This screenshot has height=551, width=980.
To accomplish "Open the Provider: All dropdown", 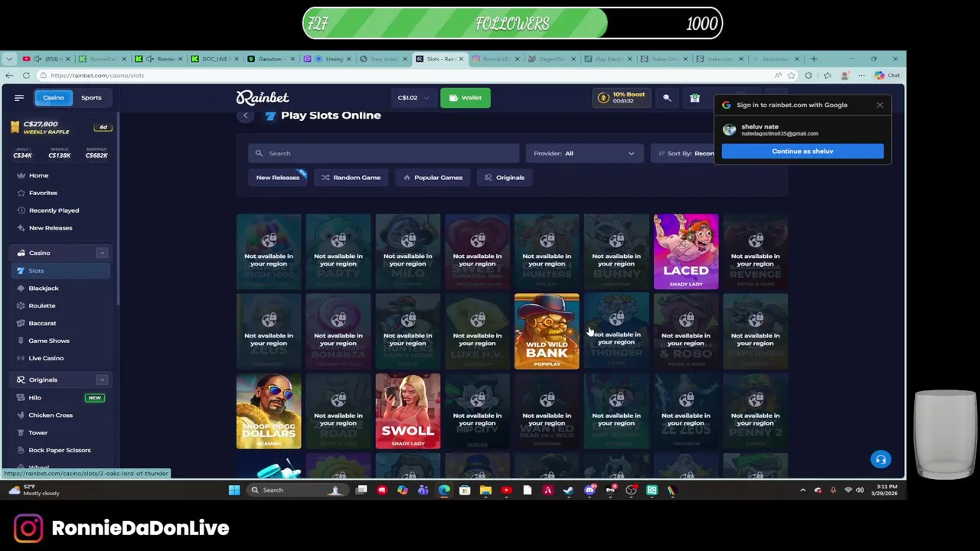I will (x=584, y=153).
